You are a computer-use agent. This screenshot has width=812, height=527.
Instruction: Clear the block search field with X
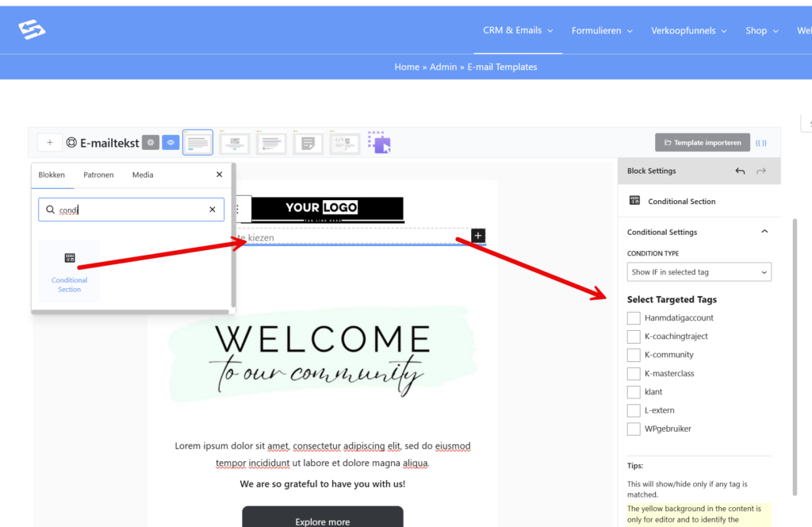coord(212,210)
